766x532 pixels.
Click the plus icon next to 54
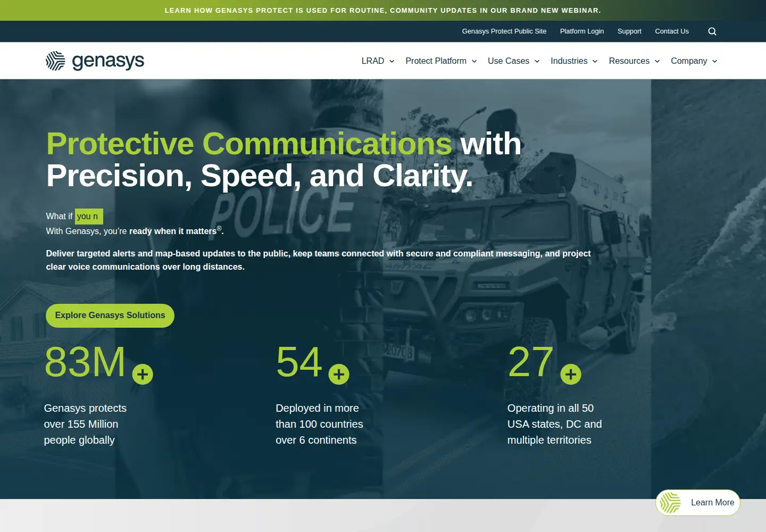coord(339,375)
